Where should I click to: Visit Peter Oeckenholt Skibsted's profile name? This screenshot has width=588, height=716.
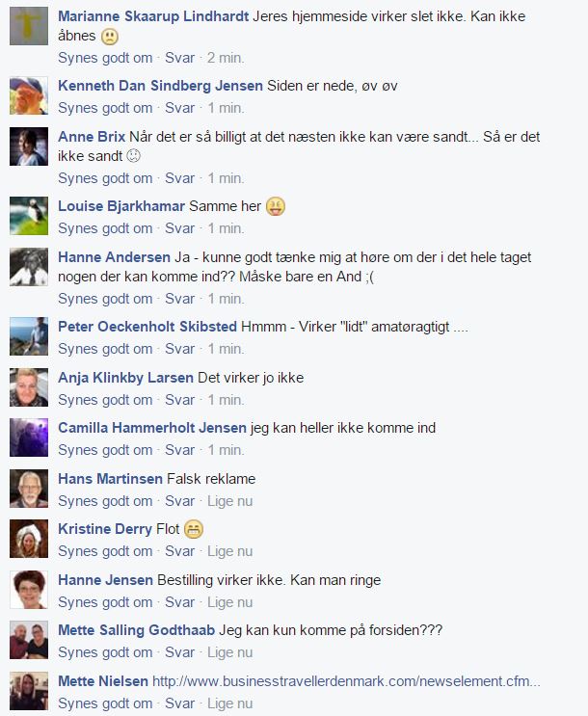(x=147, y=327)
